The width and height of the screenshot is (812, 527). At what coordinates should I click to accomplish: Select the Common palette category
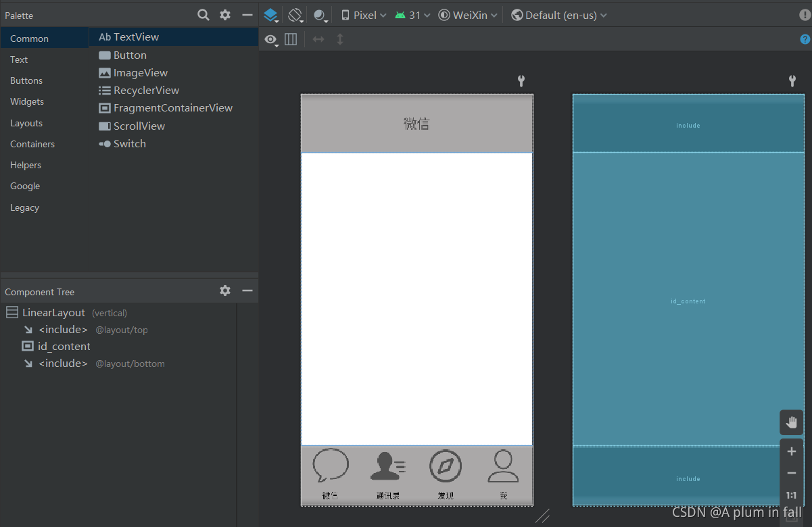click(45, 39)
